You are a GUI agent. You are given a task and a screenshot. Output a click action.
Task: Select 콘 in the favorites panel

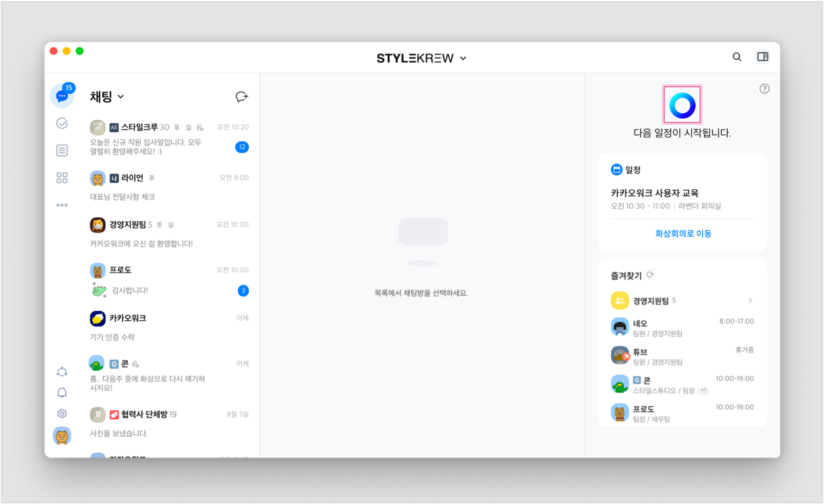coord(683,384)
